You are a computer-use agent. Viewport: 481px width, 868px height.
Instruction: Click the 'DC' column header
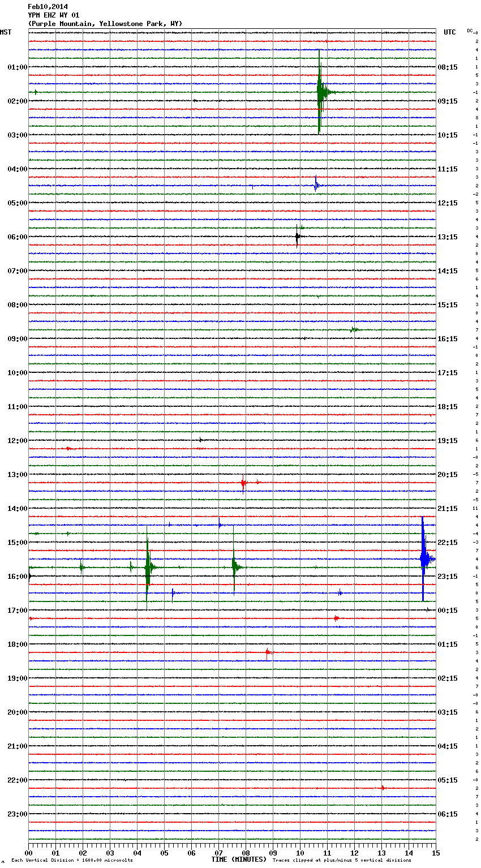click(470, 31)
